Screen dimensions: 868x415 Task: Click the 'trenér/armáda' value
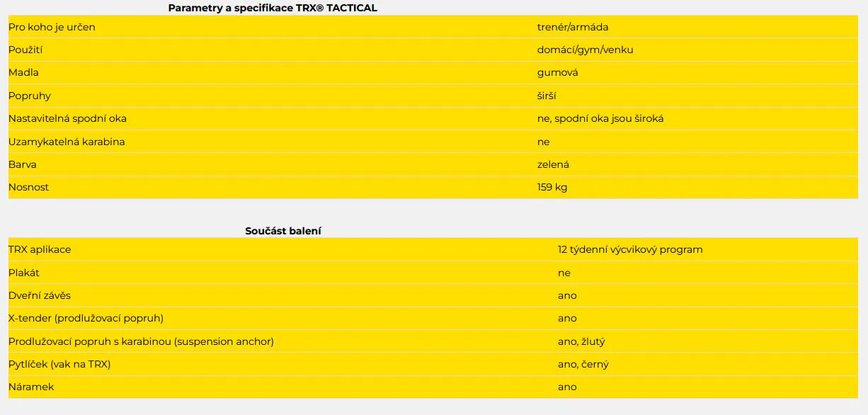click(573, 27)
